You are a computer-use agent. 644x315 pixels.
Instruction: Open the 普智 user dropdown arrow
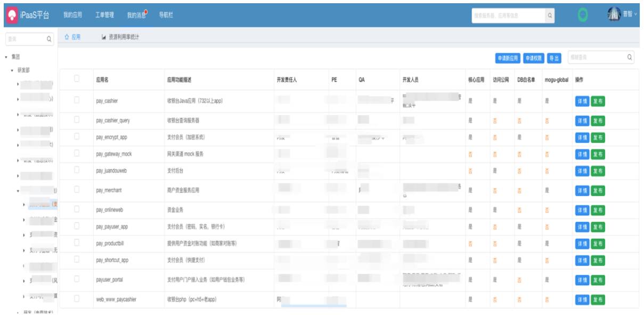(636, 15)
